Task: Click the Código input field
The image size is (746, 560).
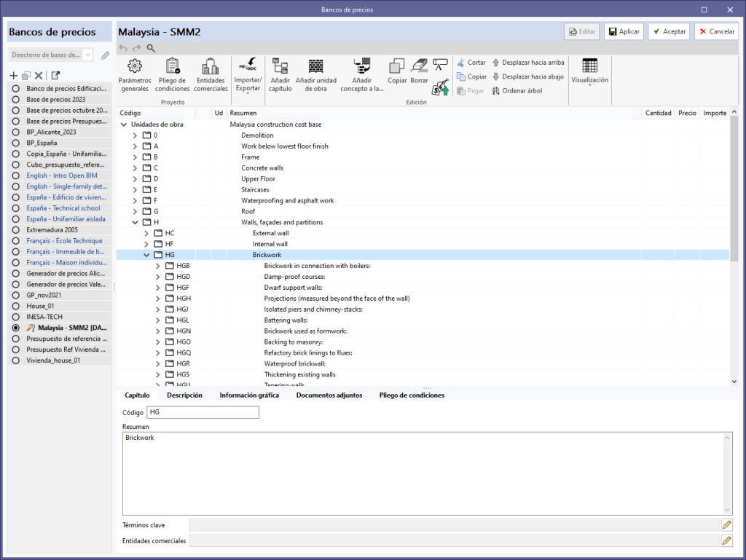Action: (203, 413)
